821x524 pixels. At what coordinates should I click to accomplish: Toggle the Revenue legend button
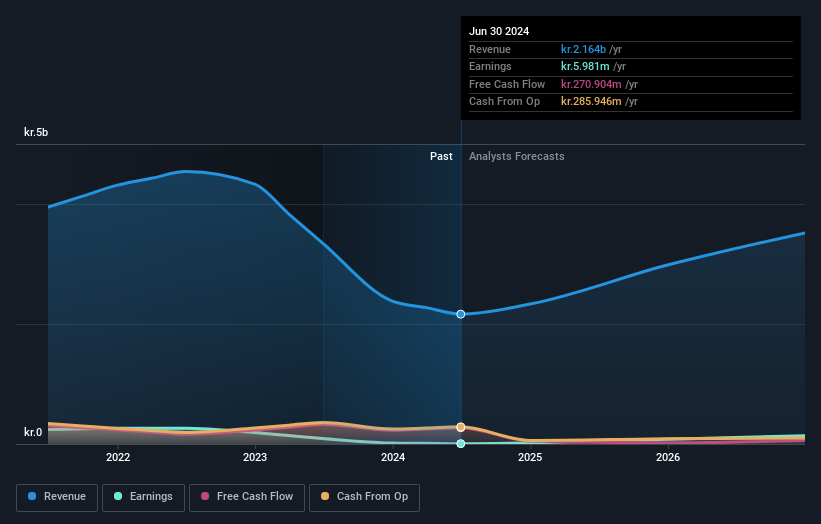[57, 497]
